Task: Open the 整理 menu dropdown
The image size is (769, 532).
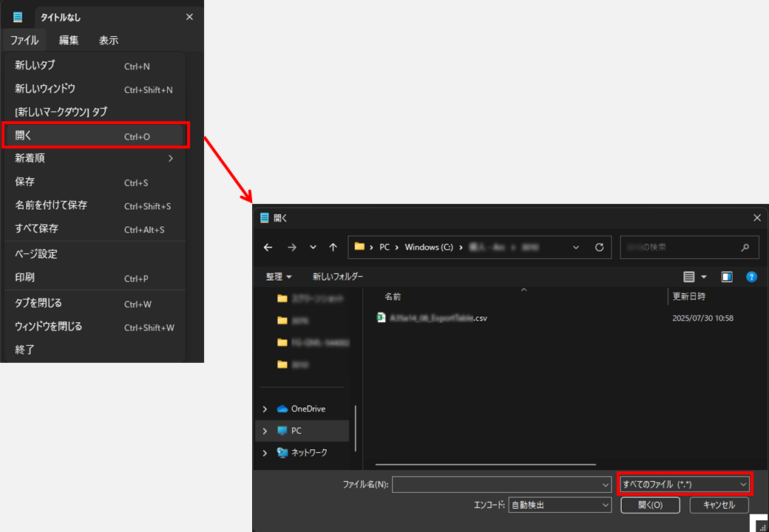Action: coord(279,277)
